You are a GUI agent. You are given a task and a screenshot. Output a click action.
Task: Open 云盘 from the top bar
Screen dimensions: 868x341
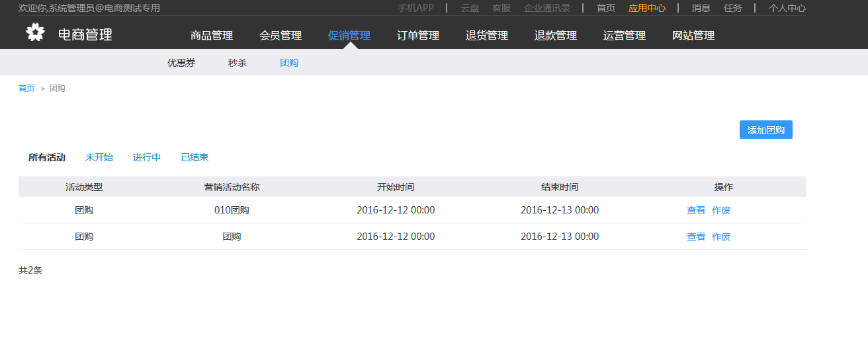tap(470, 8)
